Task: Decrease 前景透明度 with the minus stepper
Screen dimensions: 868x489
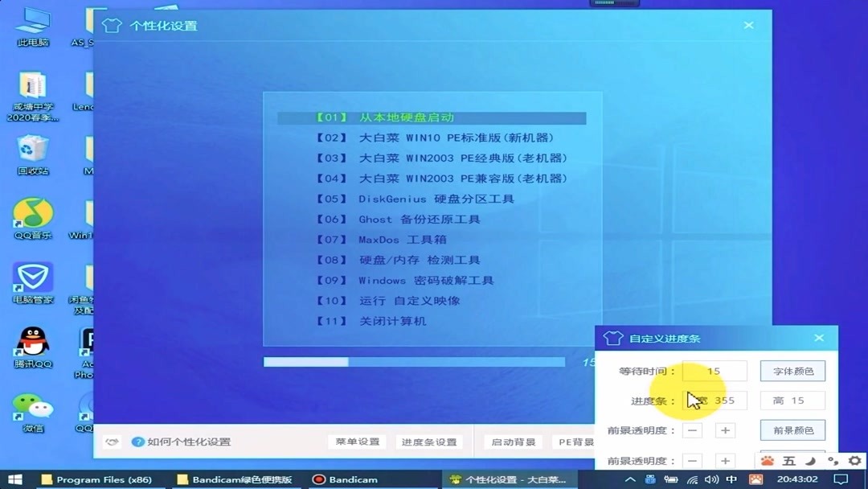Action: coord(692,430)
